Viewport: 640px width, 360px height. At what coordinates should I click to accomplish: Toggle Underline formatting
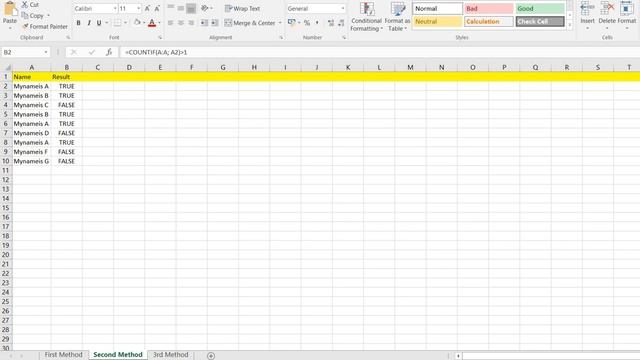[x=99, y=23]
